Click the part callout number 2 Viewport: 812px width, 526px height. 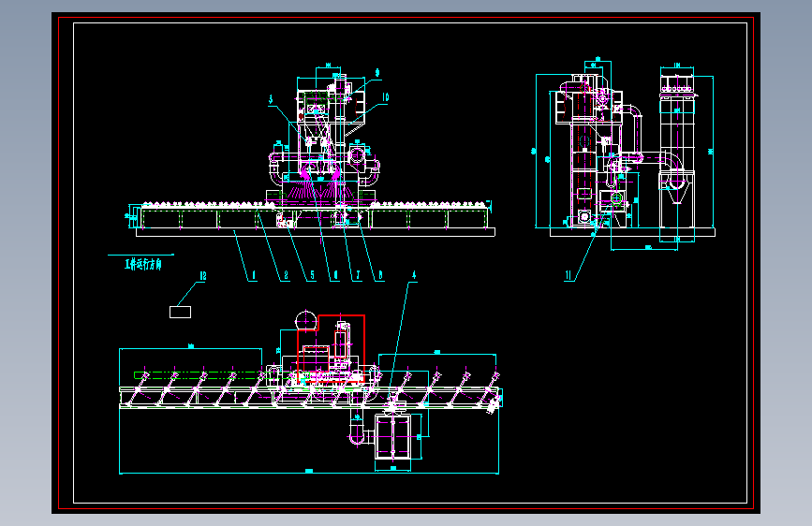click(287, 275)
